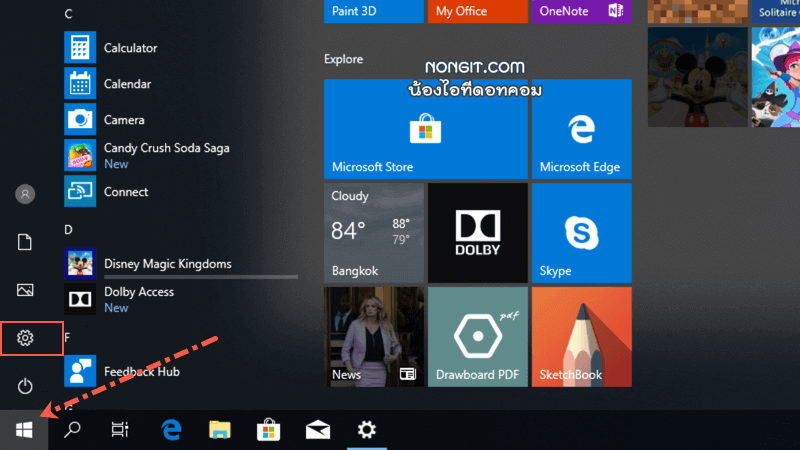
Task: Open the Microsoft Store tile
Action: [x=426, y=129]
